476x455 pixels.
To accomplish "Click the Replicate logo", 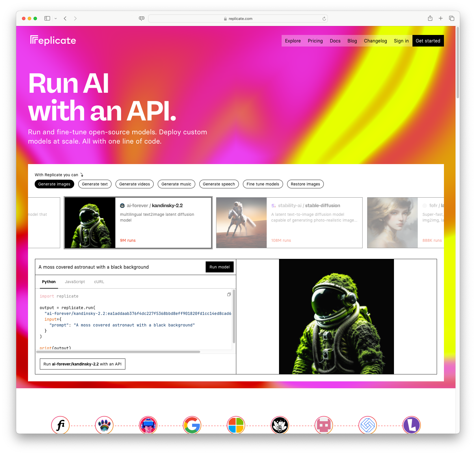I will 53,40.
